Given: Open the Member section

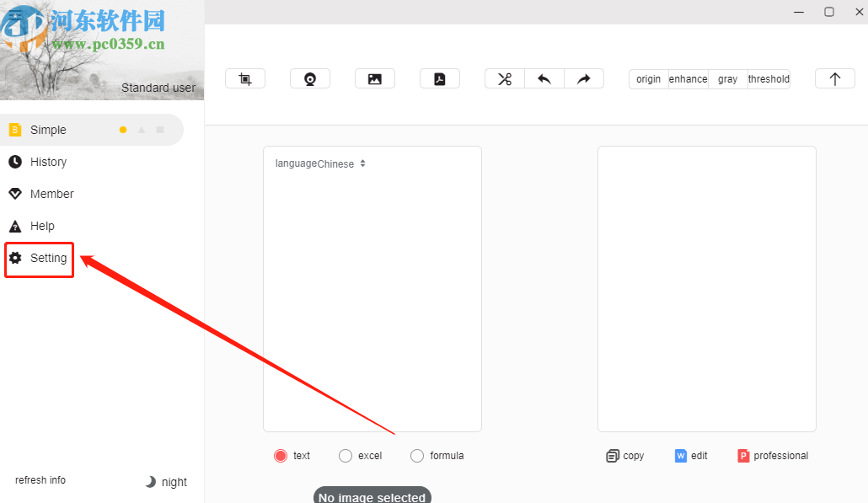Looking at the screenshot, I should pos(51,194).
